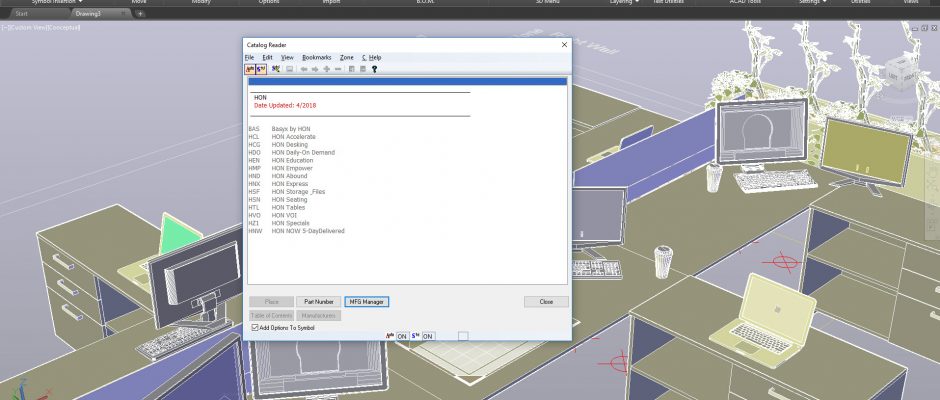
Task: Open the Conceptual visual style control
Action: click(62, 28)
